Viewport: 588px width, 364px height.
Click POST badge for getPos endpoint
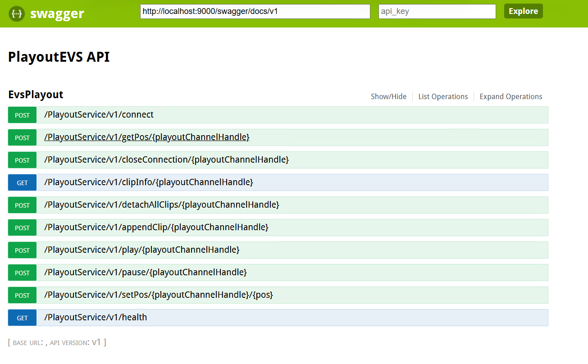pyautogui.click(x=22, y=137)
